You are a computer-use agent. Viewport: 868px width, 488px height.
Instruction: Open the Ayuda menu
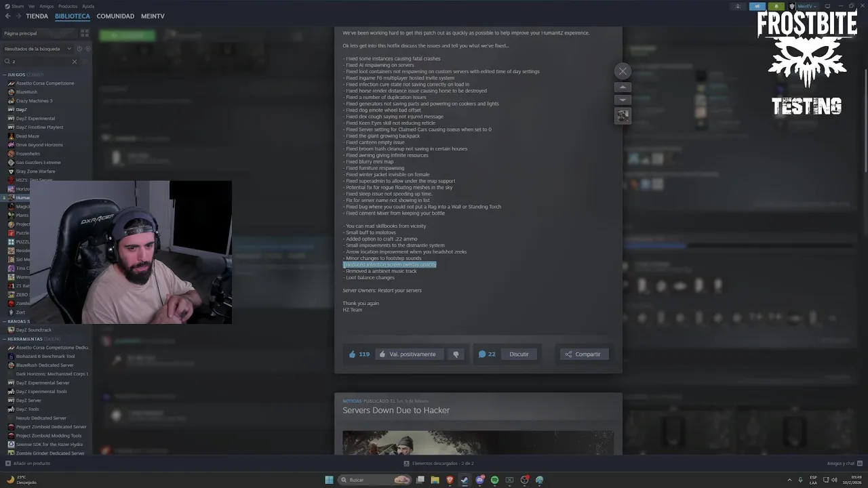point(88,6)
